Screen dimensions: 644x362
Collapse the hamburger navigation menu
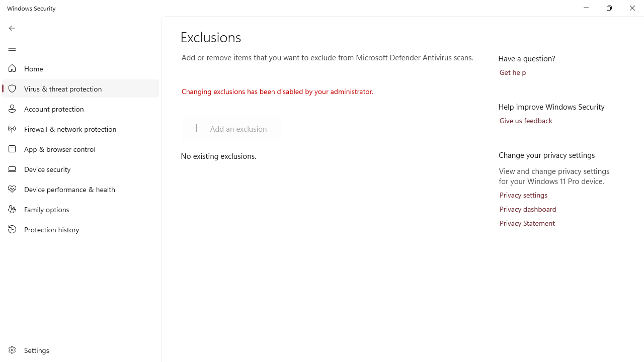[12, 48]
